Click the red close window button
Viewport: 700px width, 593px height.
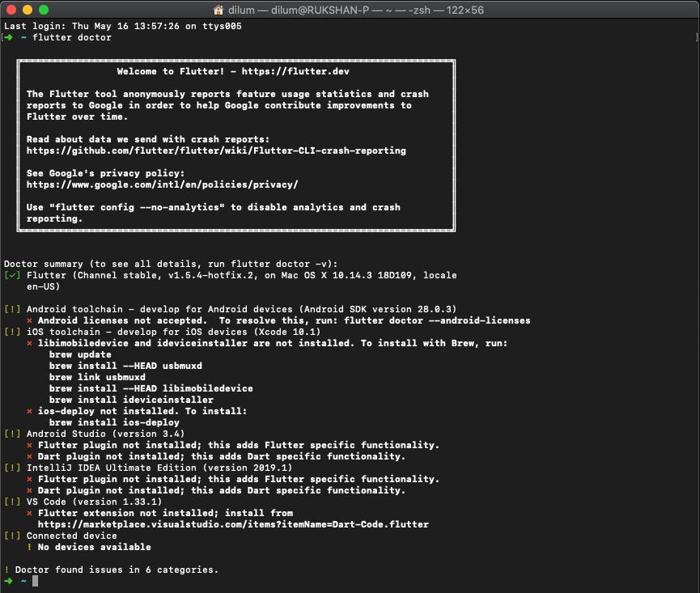pyautogui.click(x=11, y=10)
